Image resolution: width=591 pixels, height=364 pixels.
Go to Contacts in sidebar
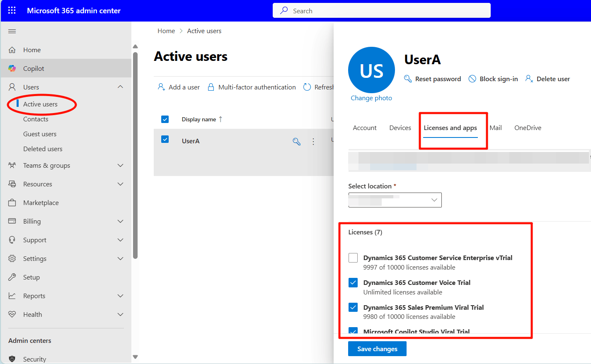click(36, 119)
